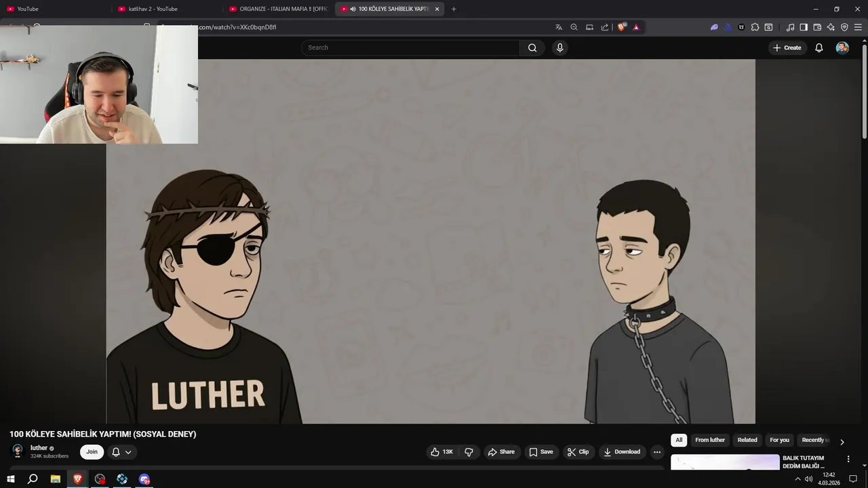
Task: Click the zoom magnifier icon in address bar
Action: tap(574, 27)
